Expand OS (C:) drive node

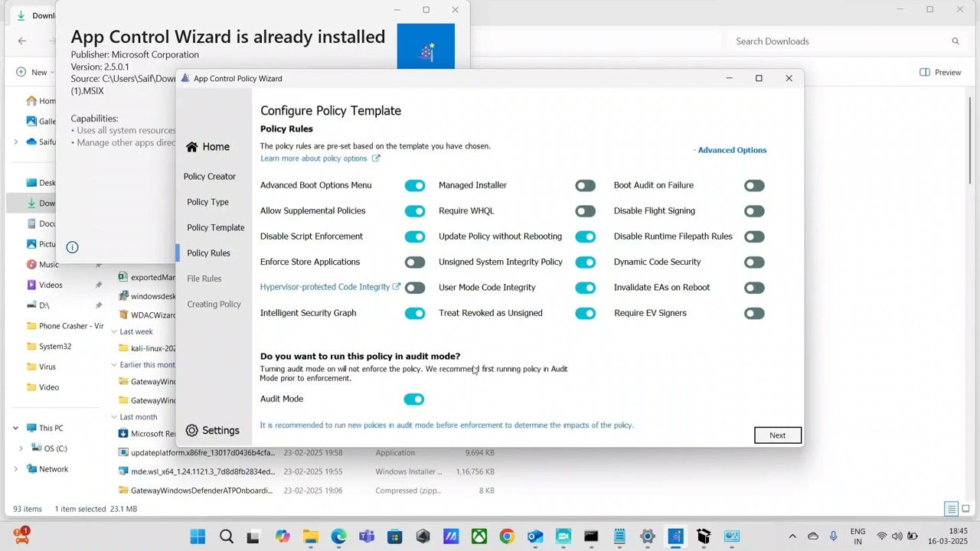[21, 448]
